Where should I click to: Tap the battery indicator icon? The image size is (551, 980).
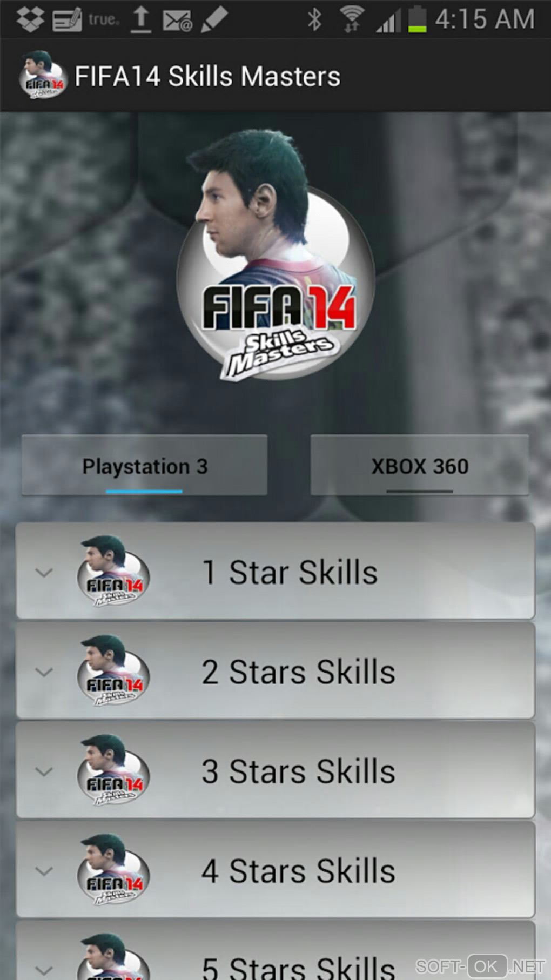click(417, 19)
